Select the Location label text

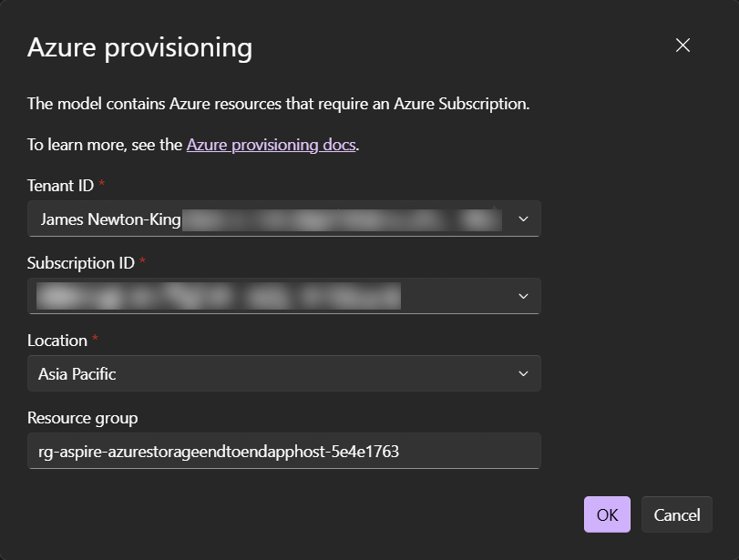point(56,341)
